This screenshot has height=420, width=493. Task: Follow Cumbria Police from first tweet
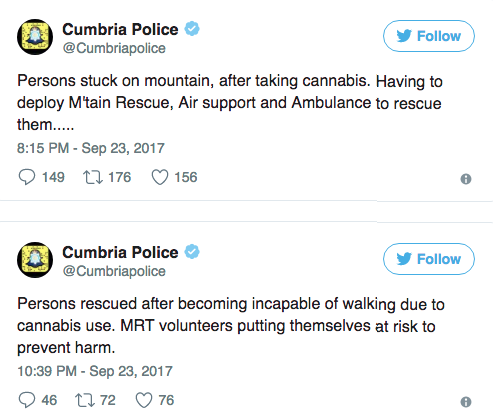(x=429, y=36)
